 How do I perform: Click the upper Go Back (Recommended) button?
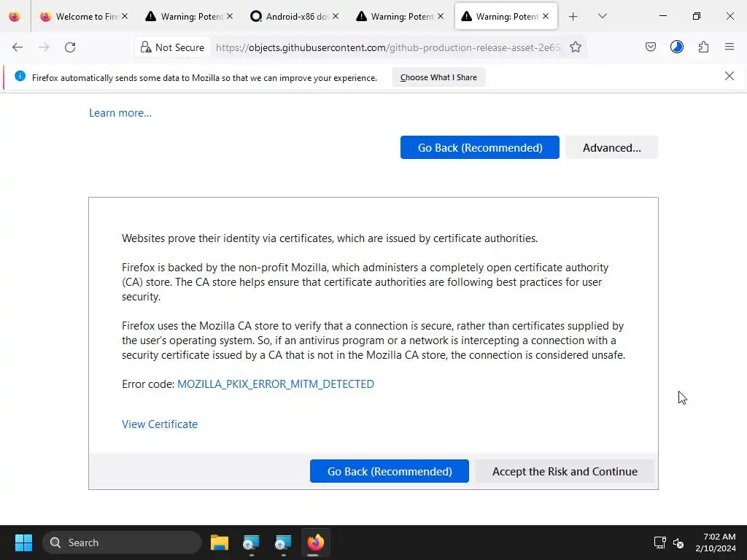(480, 147)
